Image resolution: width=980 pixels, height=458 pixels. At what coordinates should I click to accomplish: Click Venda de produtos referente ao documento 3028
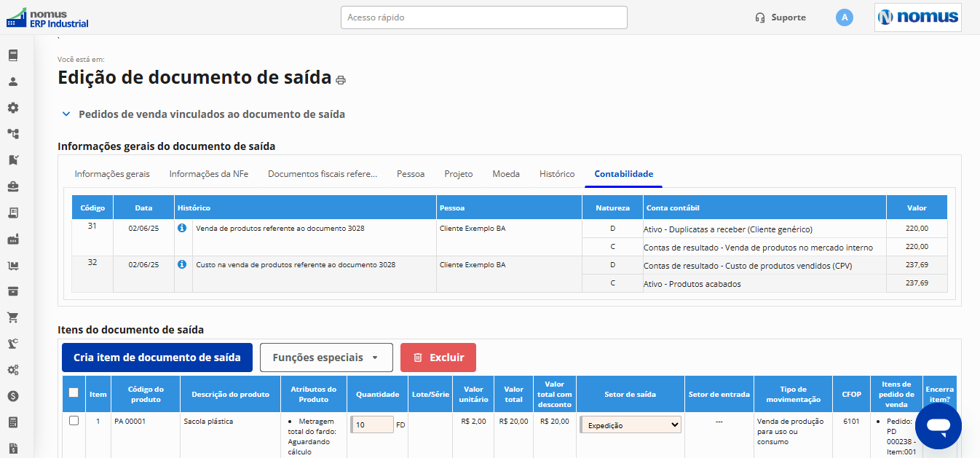[280, 228]
